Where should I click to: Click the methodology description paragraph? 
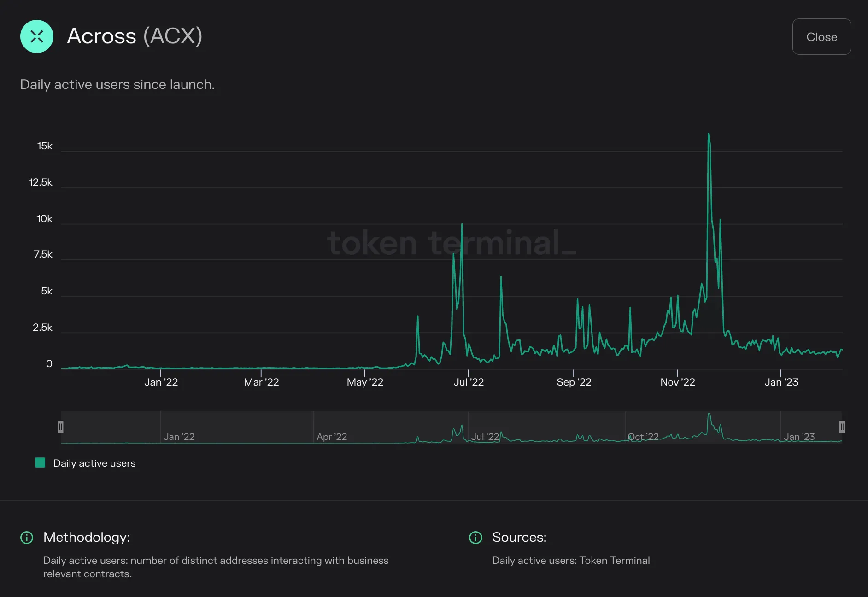[216, 567]
